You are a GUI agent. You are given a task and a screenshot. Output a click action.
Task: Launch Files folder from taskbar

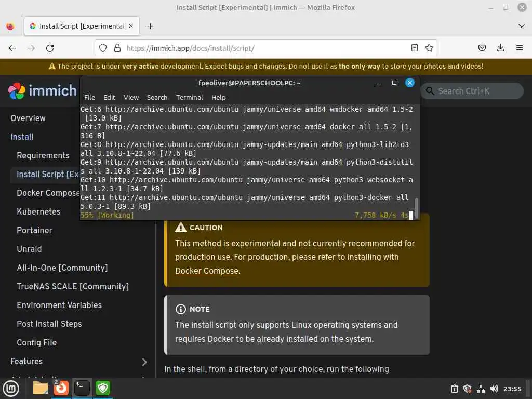pos(41,388)
